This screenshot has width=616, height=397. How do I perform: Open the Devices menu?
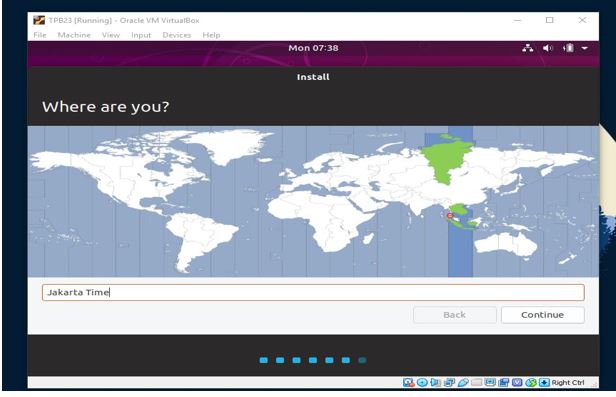(176, 35)
